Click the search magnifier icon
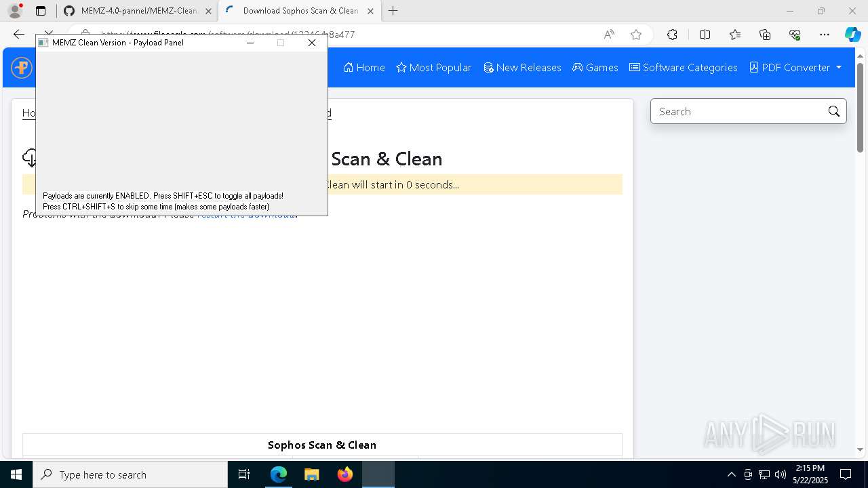The width and height of the screenshot is (868, 488). click(834, 111)
